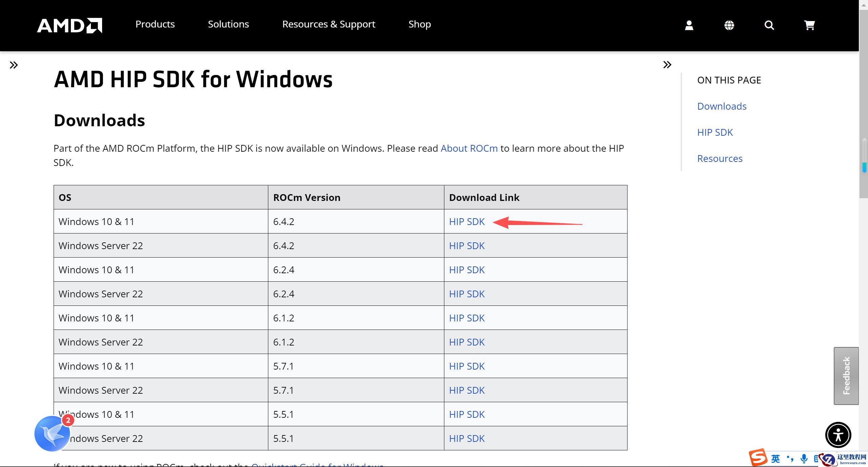Open the Products menu
This screenshot has width=868, height=467.
(x=155, y=24)
